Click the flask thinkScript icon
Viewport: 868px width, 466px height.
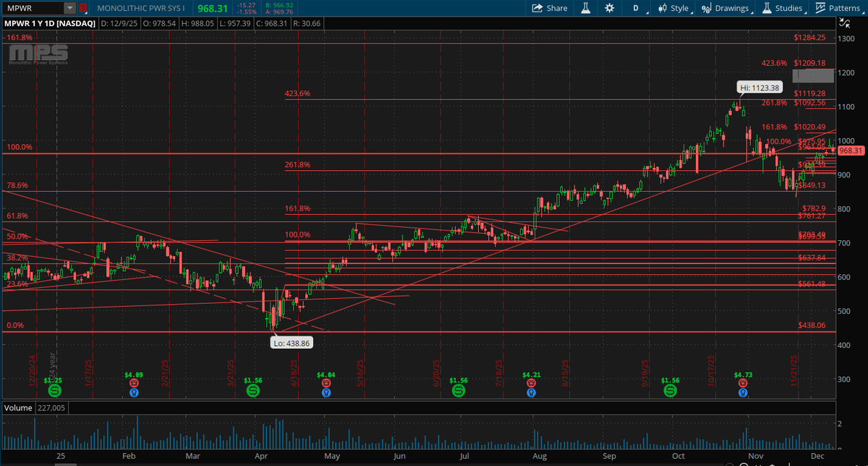(x=585, y=8)
